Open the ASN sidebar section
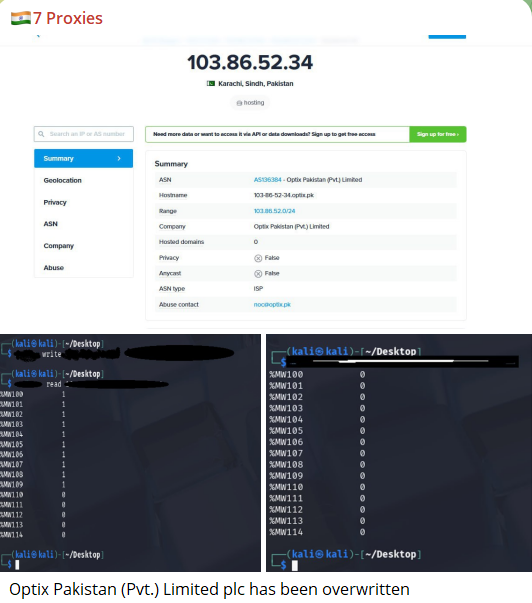This screenshot has width=532, height=603. point(50,224)
